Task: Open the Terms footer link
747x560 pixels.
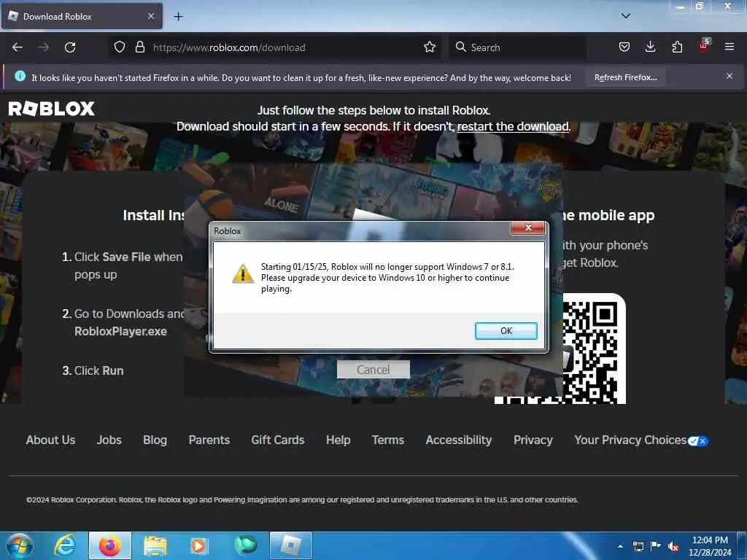Action: tap(388, 440)
